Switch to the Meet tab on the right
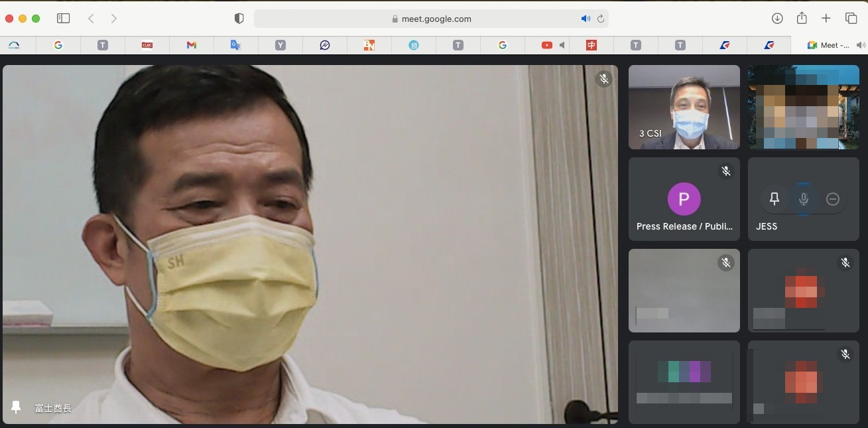This screenshot has height=428, width=868. click(828, 44)
